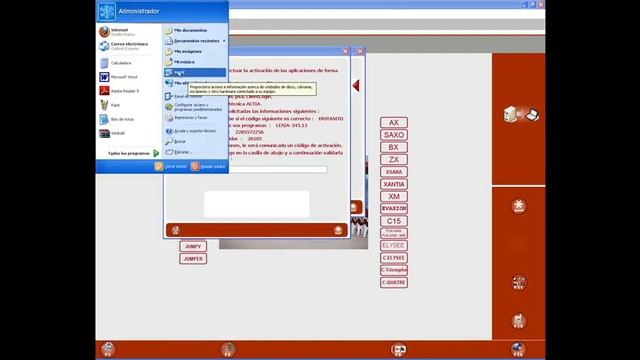Click the orange button behind the dialog
The width and height of the screenshot is (640, 360).
coord(356,207)
